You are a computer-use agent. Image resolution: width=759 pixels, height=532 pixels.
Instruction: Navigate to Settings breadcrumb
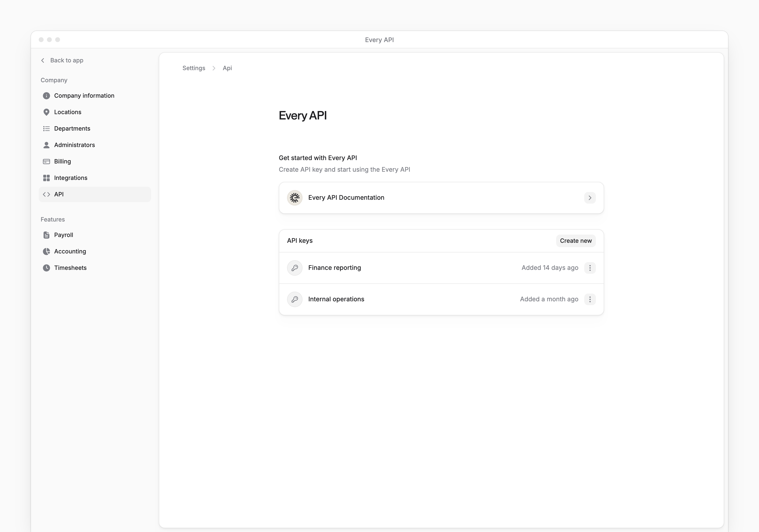tap(194, 68)
